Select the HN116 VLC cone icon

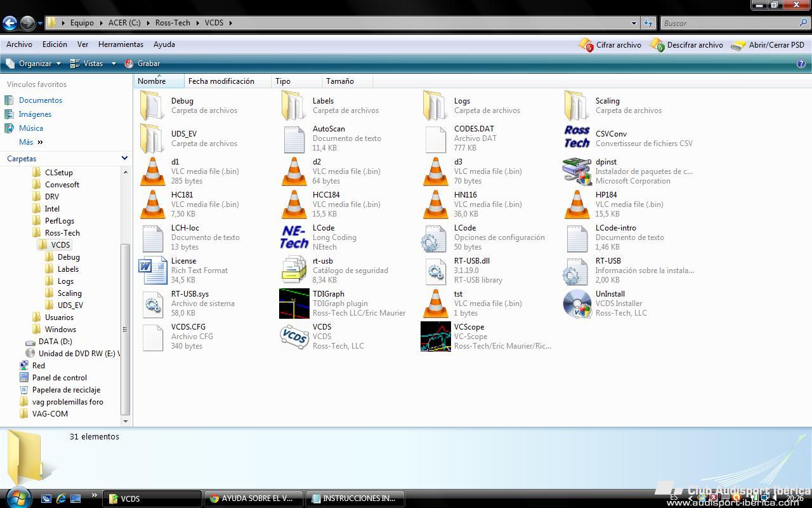435,204
